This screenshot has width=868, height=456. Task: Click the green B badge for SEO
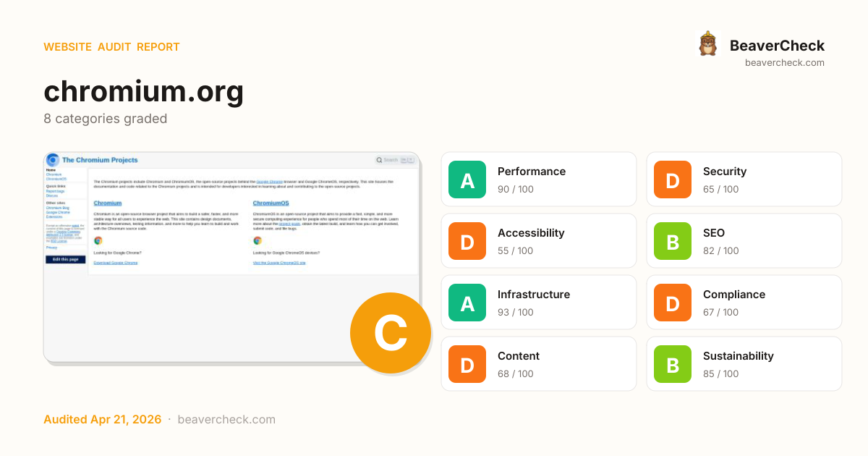click(x=673, y=241)
